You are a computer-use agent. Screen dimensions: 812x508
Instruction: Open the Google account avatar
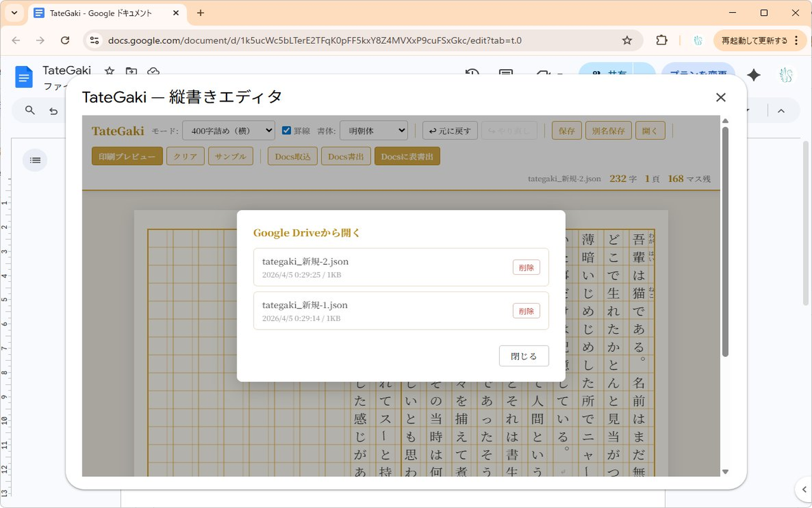(x=787, y=76)
